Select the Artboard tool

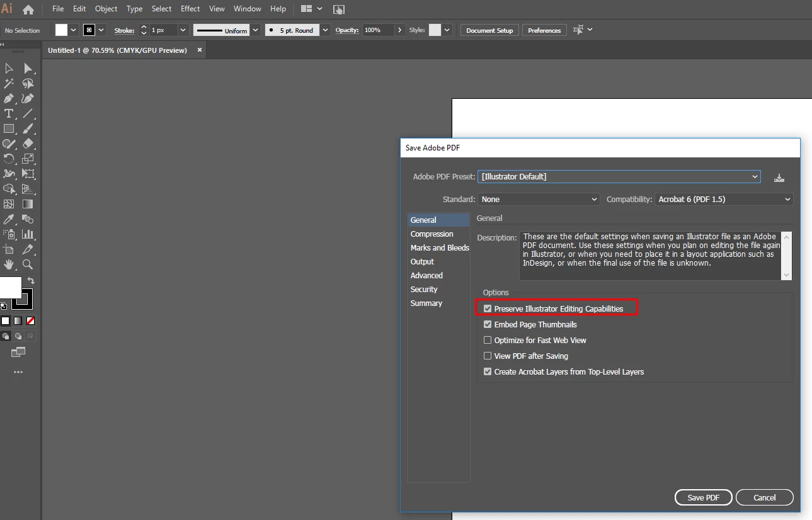[9, 249]
